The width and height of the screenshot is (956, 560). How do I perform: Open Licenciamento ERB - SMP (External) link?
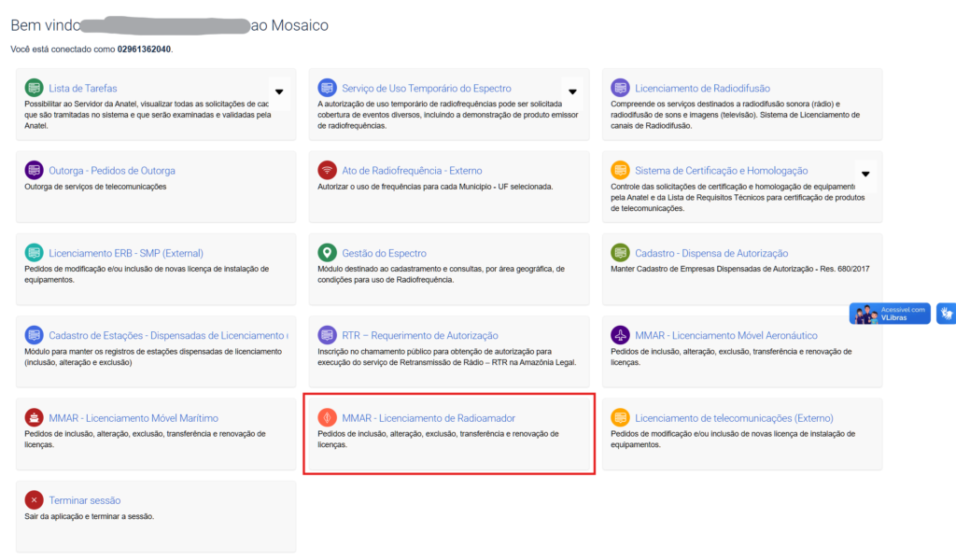pos(126,253)
